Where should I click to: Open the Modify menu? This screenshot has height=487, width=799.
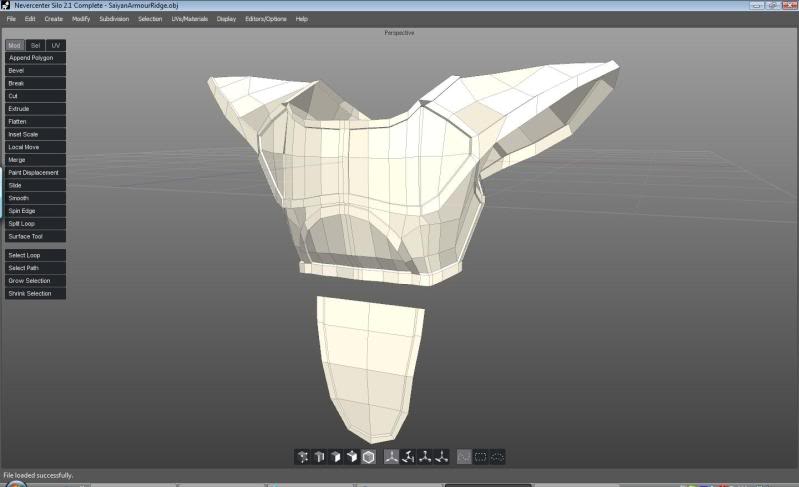81,19
